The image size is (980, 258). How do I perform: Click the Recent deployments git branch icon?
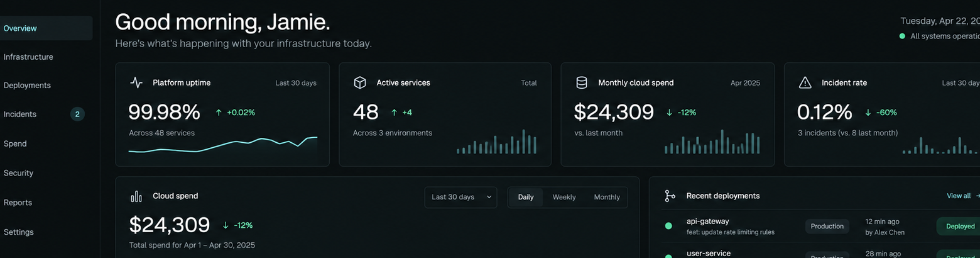tap(670, 196)
